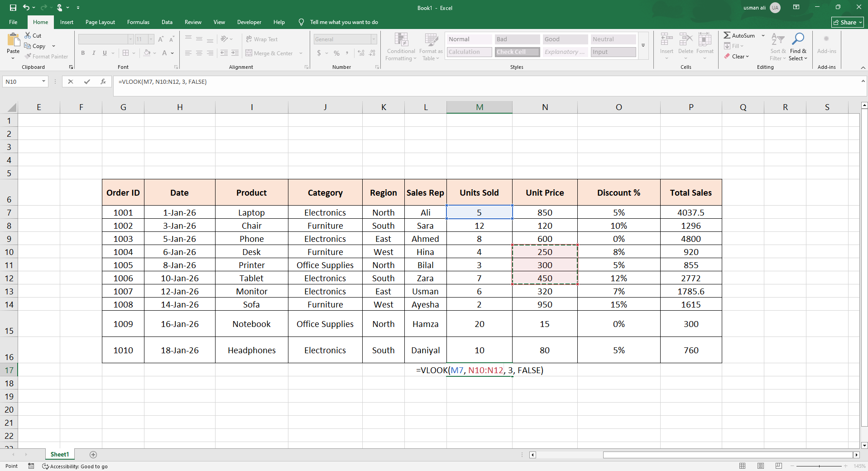Decrease the cell indent

224,53
